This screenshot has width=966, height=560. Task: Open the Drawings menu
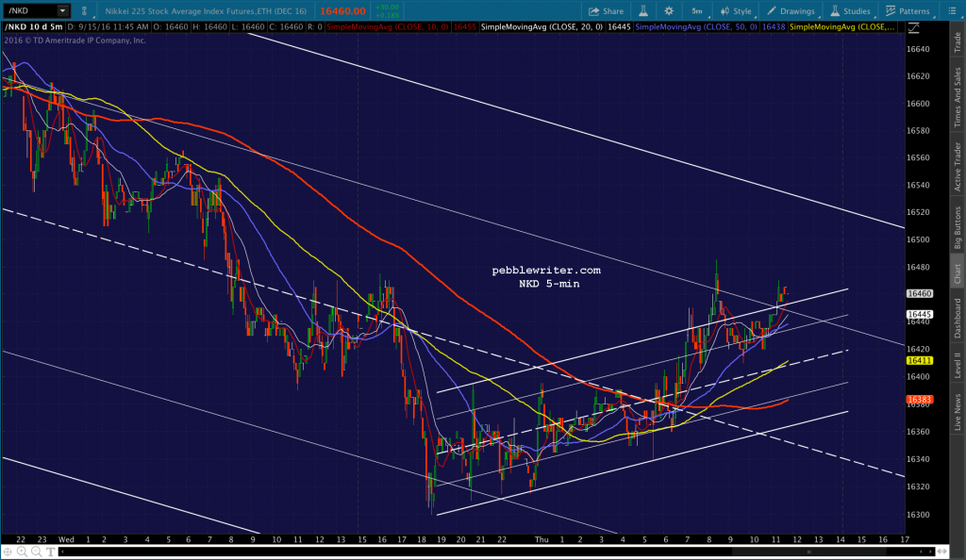tap(791, 11)
